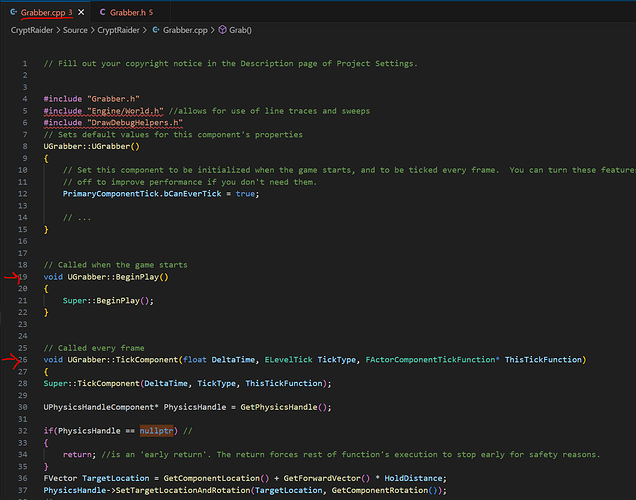
Task: Open Source folder in breadcrumb
Action: pos(75,30)
